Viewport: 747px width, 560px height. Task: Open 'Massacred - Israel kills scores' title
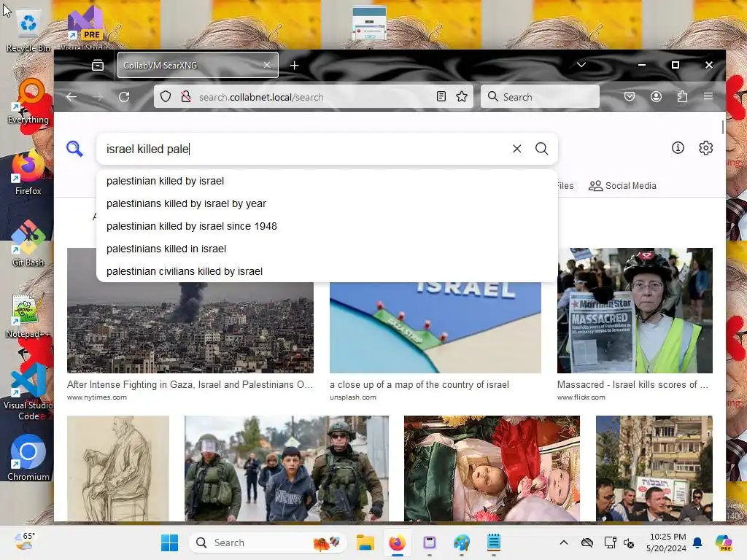[632, 385]
